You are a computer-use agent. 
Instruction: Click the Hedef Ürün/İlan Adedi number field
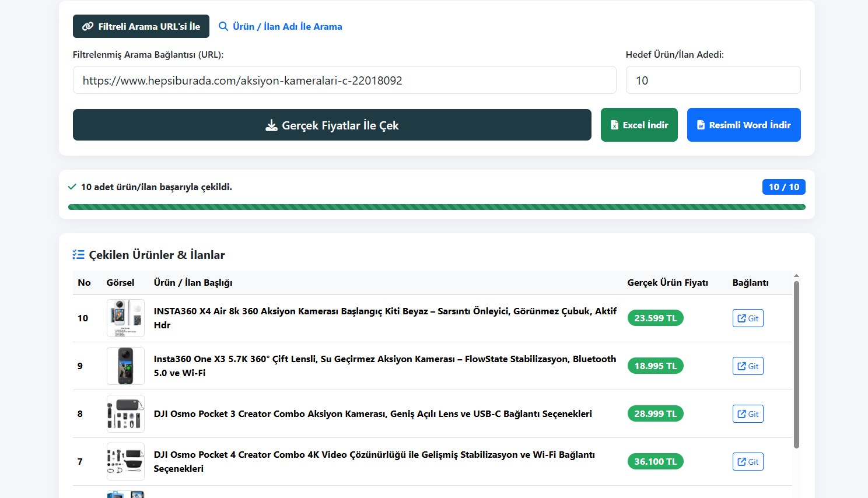[713, 80]
